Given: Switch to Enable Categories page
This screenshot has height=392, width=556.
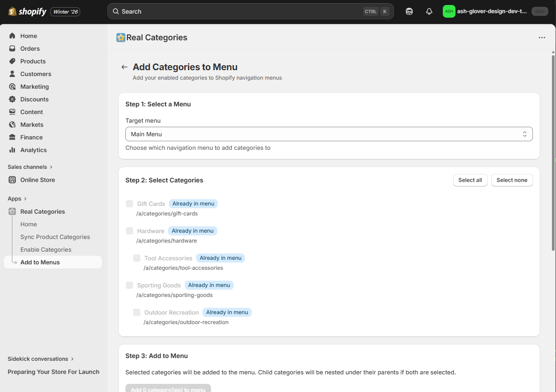Looking at the screenshot, I should 46,249.
